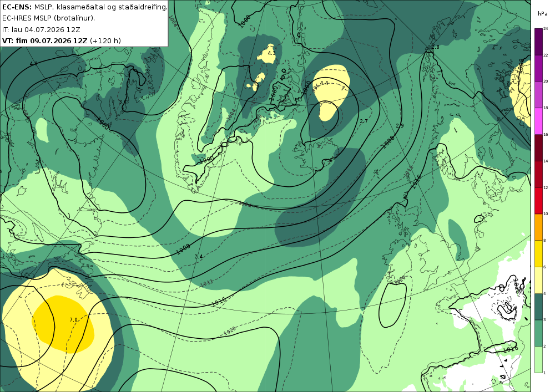Select the dark green 3–4 legend swatch

point(538,307)
